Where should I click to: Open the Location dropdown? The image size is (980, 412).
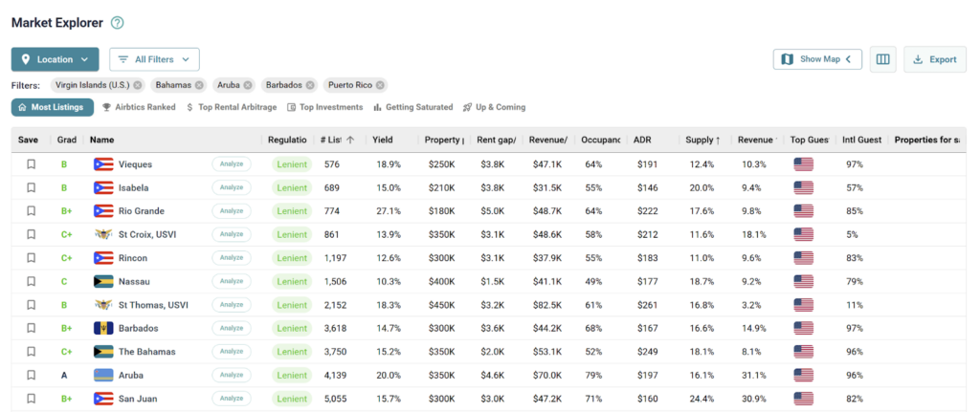click(55, 59)
